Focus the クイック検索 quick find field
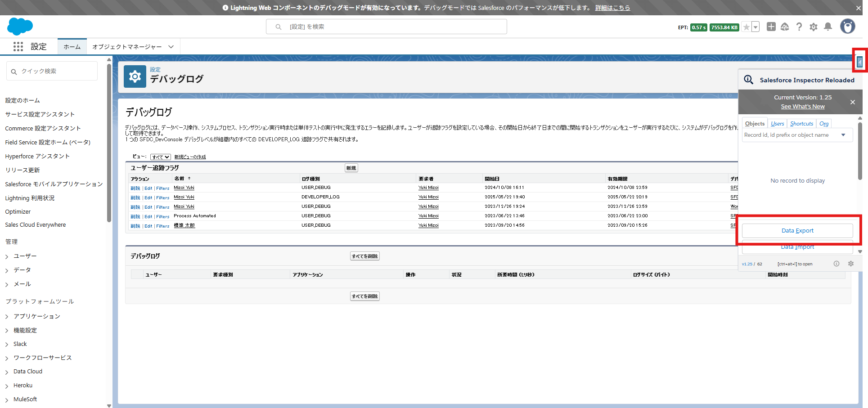Screen dimensions: 868x408 click(x=52, y=71)
